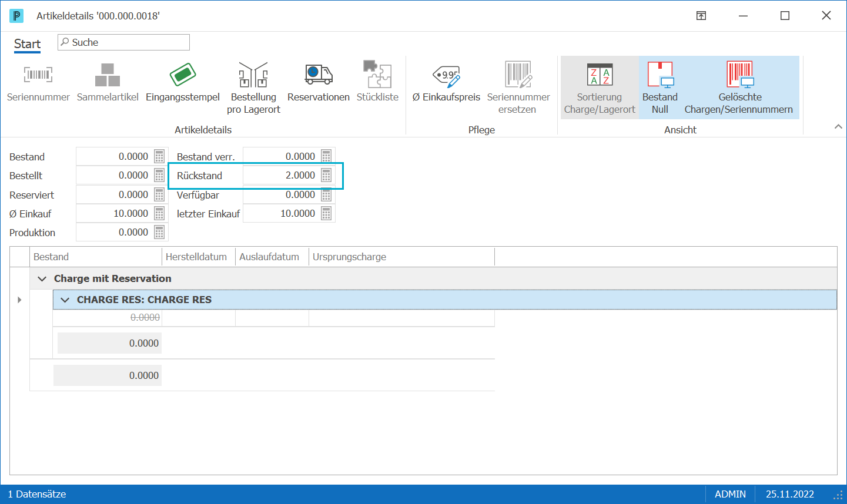Collapse the ribbon with the arrow
This screenshot has width=847, height=504.
838,127
